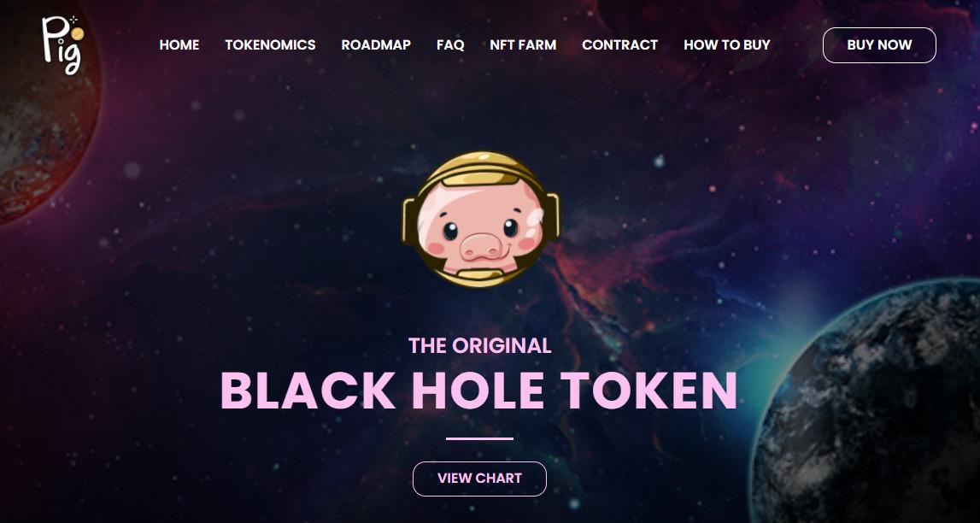The height and width of the screenshot is (523, 980).
Task: Click the astronaut pig mascot image
Action: click(481, 220)
